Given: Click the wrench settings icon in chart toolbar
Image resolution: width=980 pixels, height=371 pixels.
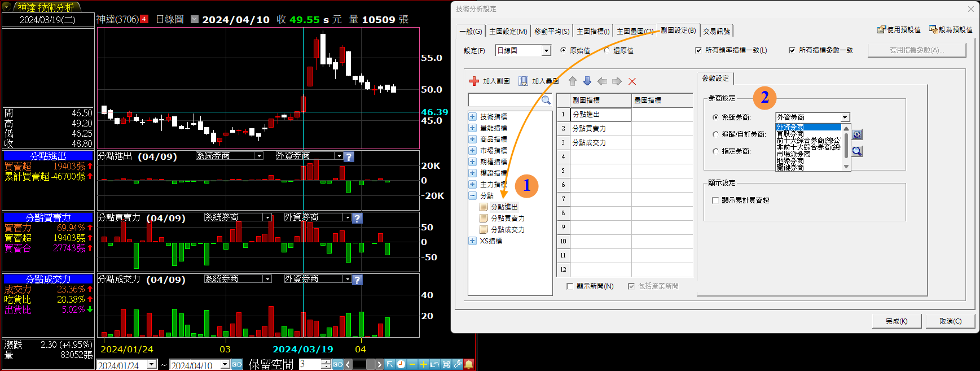Looking at the screenshot, I should [457, 364].
